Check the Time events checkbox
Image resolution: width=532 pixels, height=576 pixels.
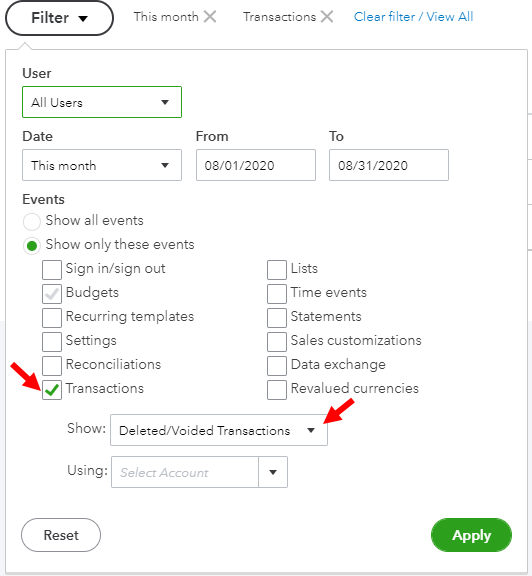click(x=277, y=294)
